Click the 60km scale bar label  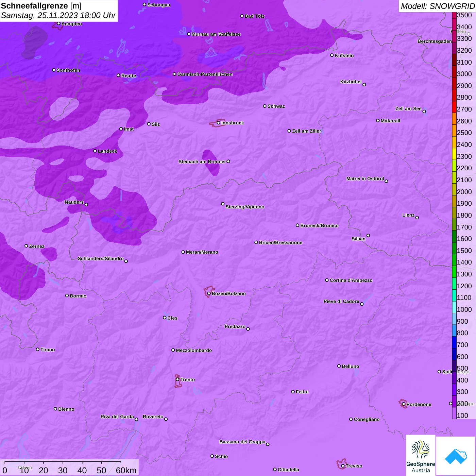click(126, 470)
